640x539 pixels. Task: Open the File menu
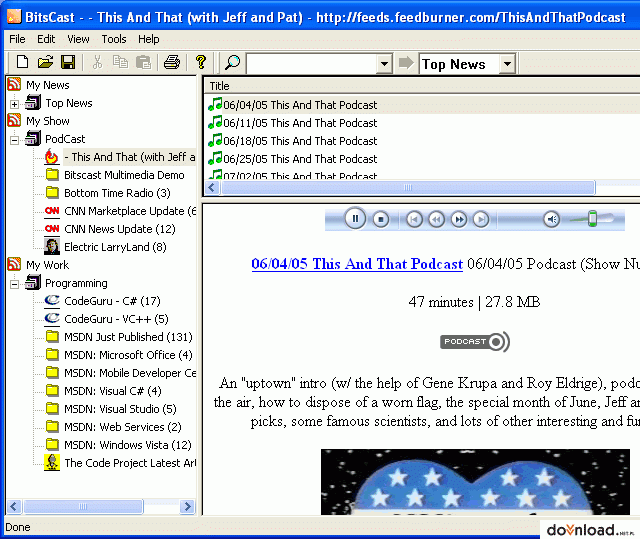pyautogui.click(x=17, y=39)
